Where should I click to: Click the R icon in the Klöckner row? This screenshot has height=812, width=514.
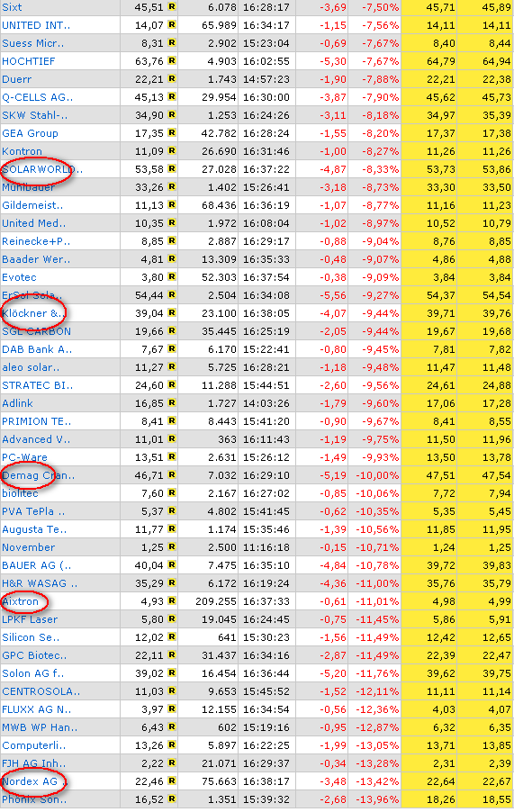click(x=172, y=312)
